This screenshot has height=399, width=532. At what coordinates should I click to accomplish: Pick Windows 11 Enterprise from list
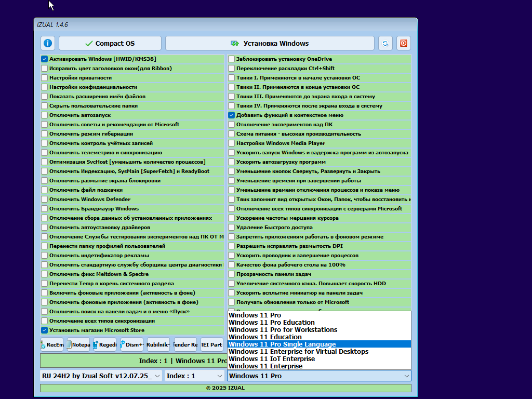(319, 366)
